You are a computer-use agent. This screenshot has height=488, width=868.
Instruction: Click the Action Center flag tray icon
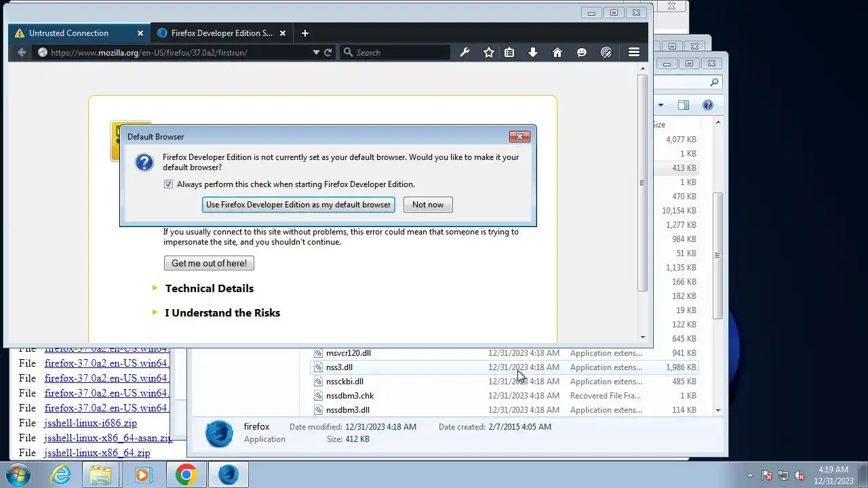(767, 476)
